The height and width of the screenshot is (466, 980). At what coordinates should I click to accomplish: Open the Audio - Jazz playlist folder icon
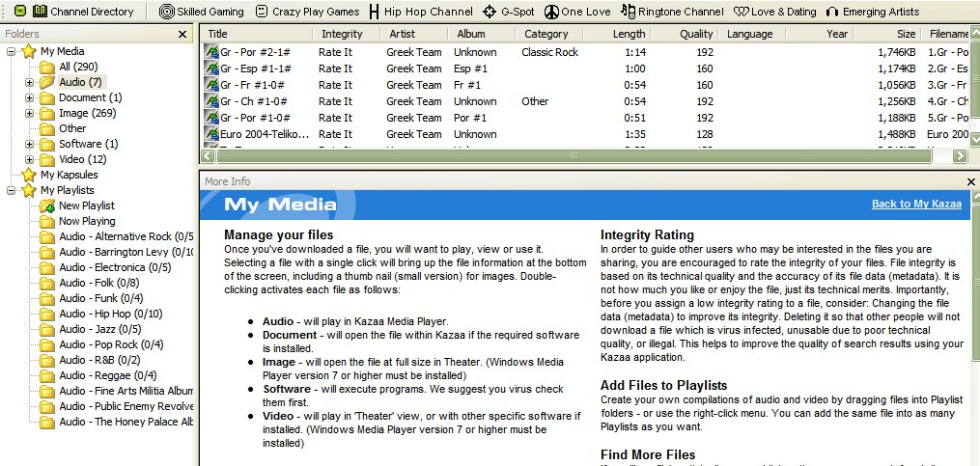(x=47, y=329)
